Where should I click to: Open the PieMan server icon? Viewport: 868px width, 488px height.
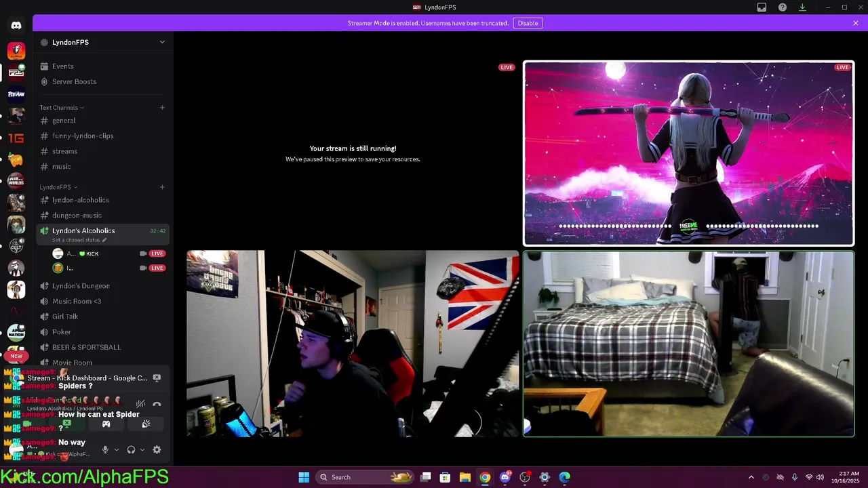16,94
